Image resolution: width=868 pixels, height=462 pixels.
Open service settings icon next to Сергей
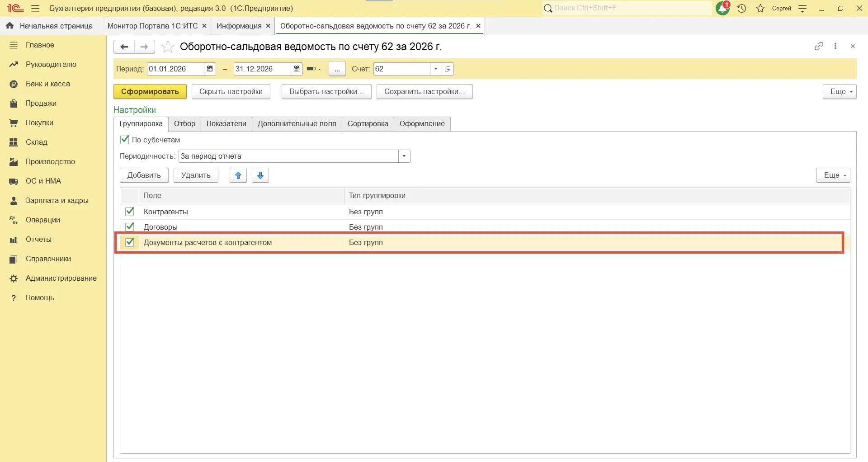click(802, 8)
